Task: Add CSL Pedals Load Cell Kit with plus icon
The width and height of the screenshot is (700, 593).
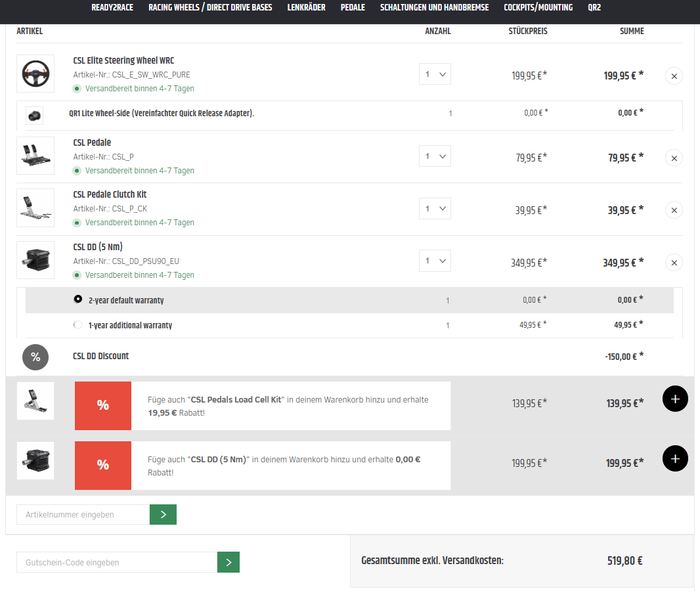Action: click(x=675, y=399)
